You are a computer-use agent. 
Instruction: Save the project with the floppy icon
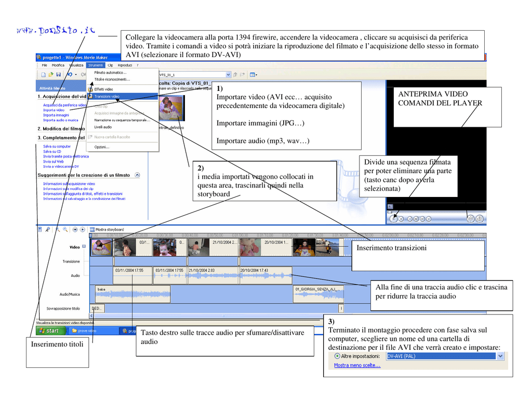click(x=58, y=75)
